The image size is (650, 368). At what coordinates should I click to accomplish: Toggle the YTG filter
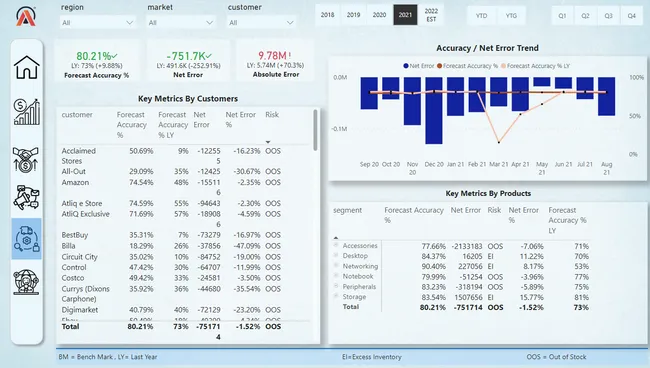pyautogui.click(x=511, y=16)
